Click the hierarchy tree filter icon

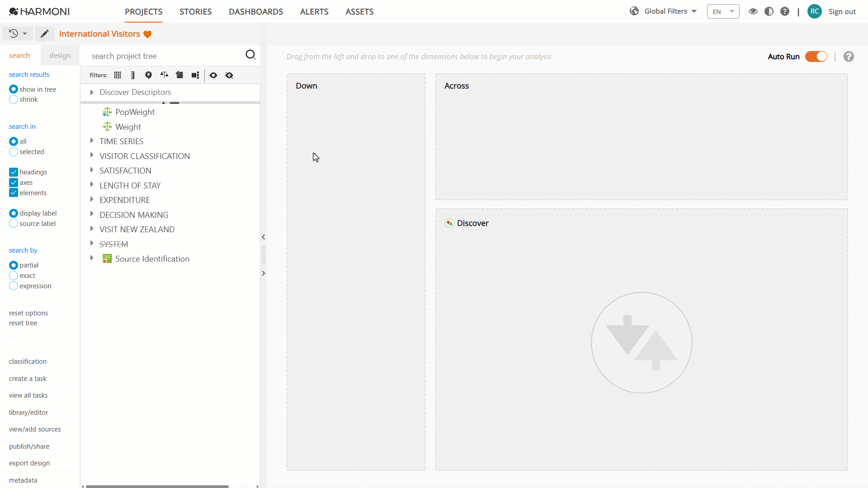(x=195, y=75)
